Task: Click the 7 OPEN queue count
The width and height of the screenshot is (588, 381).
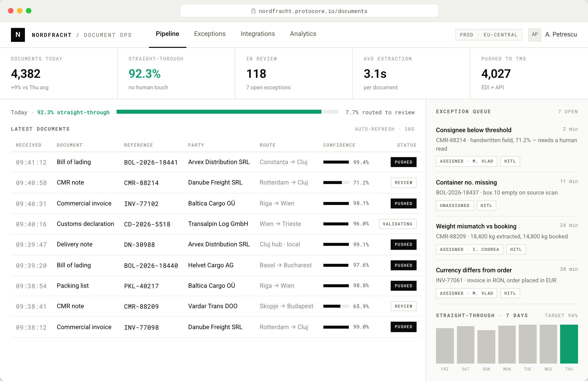Action: 568,112
